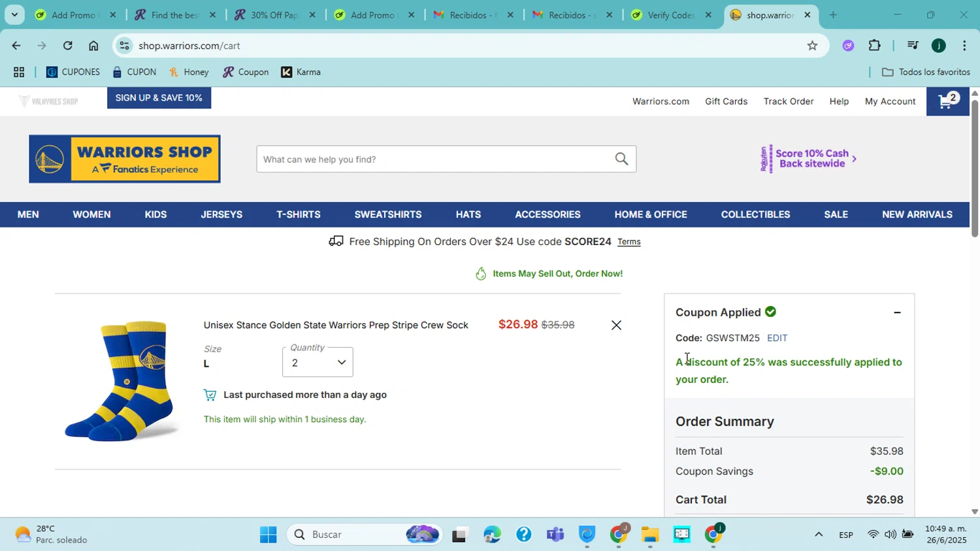
Task: Open the tab search dropdown
Action: point(14,15)
